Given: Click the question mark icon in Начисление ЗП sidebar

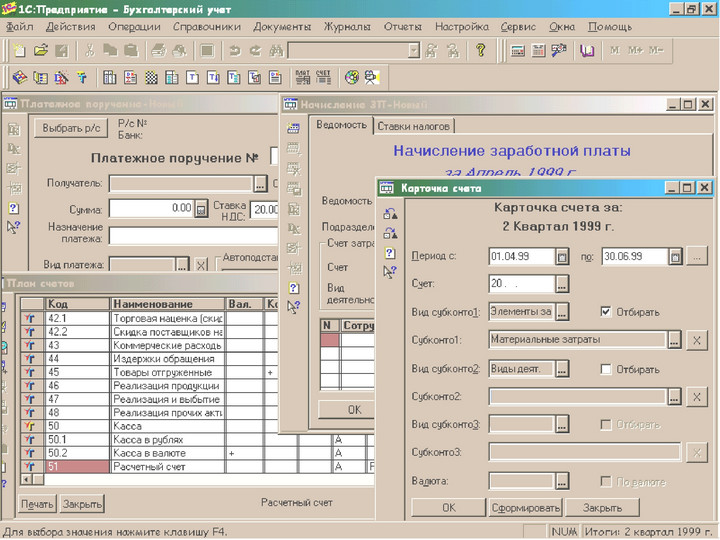Looking at the screenshot, I should pos(293,288).
